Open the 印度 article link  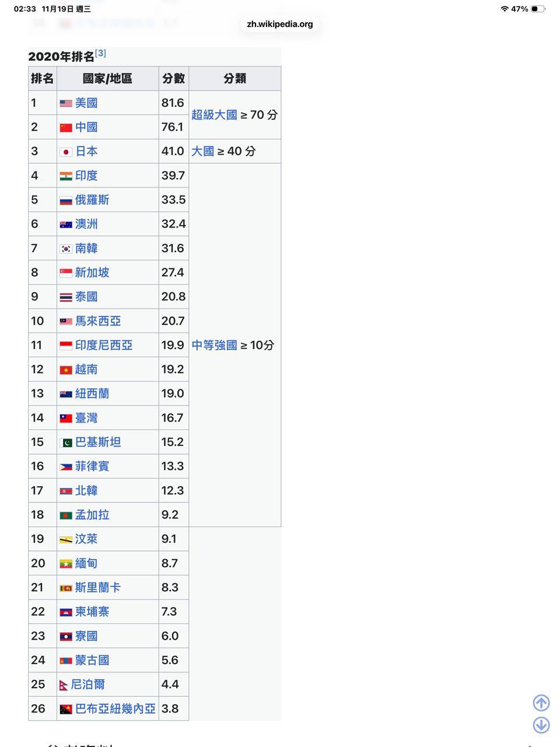coord(86,176)
